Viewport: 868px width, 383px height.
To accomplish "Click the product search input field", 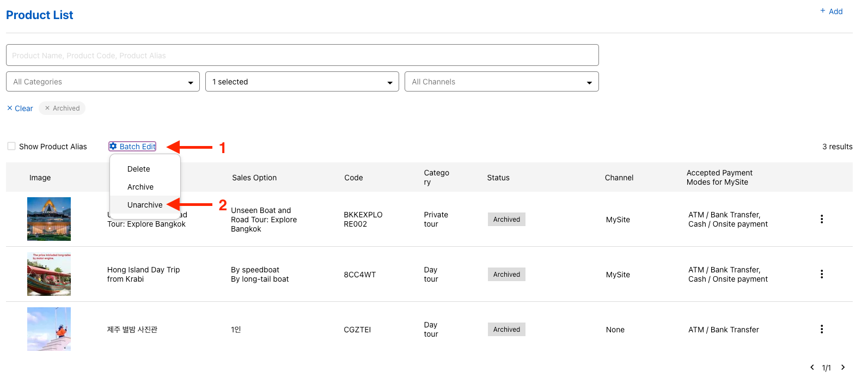I will 302,55.
